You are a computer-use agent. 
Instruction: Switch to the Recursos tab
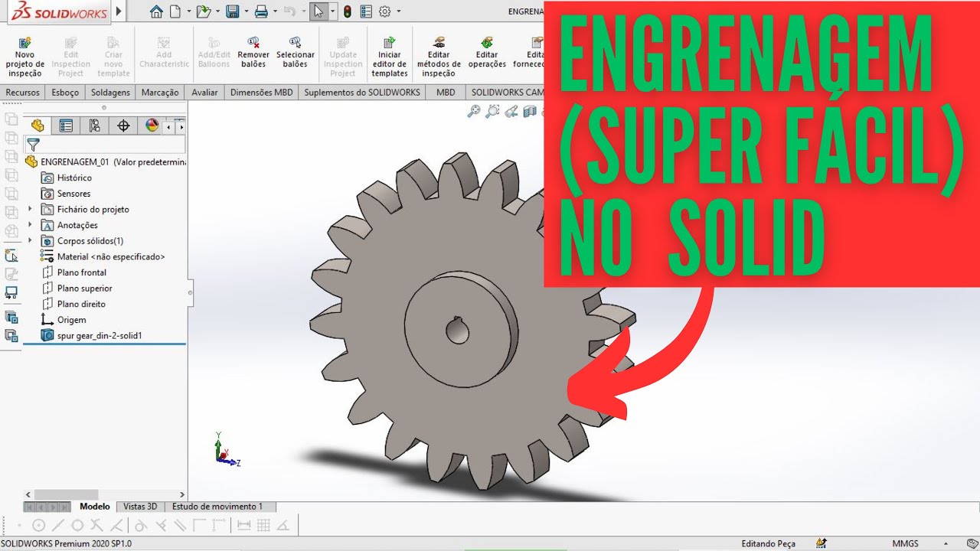(x=22, y=93)
